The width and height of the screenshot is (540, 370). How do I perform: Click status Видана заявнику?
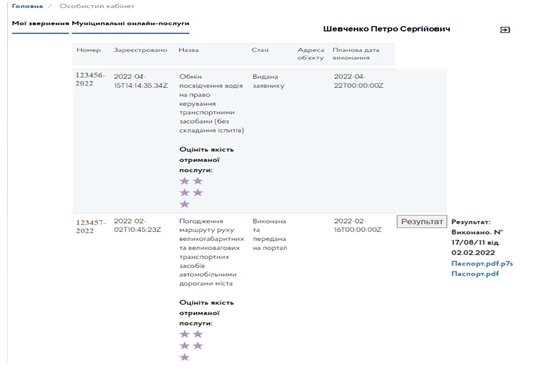[x=268, y=81]
